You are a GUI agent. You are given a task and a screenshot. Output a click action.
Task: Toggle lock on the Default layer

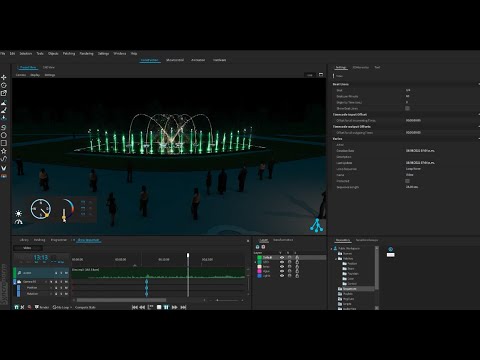coord(297,257)
